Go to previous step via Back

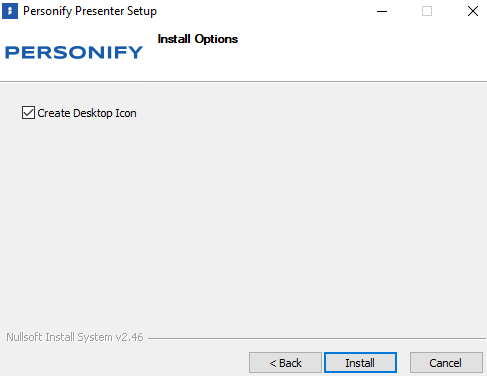click(285, 362)
